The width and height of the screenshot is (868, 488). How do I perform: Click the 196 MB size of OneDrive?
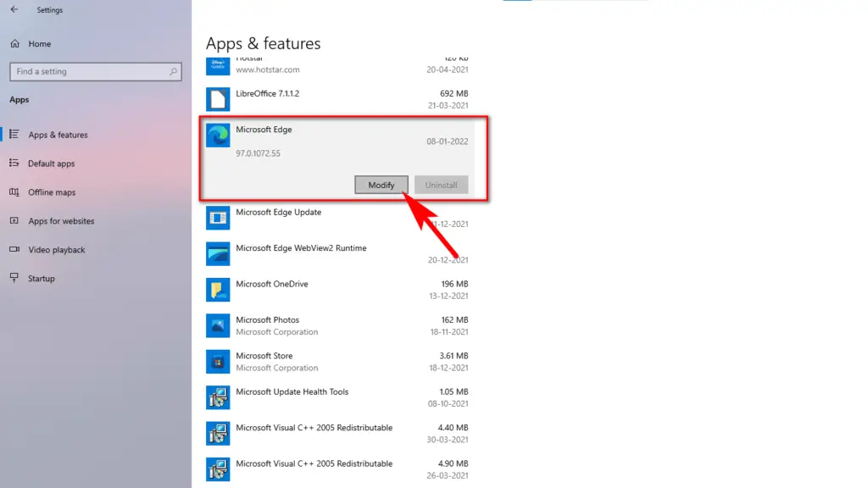pyautogui.click(x=454, y=284)
